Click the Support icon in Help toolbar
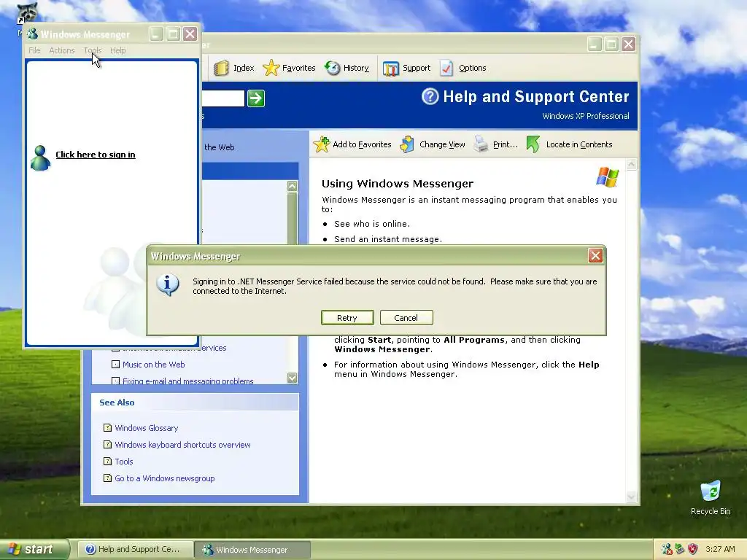 pyautogui.click(x=391, y=69)
